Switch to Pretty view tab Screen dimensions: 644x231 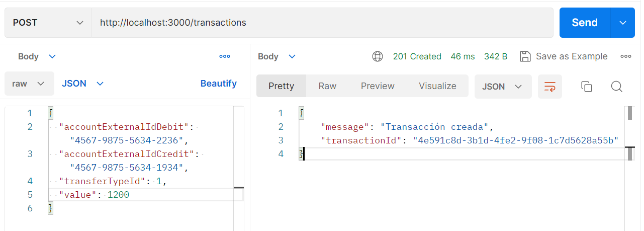coord(281,86)
